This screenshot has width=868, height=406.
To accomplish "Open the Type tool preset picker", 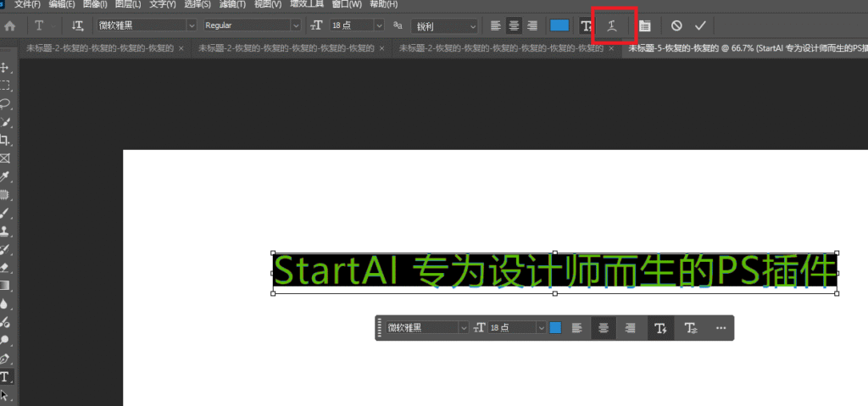I will [x=44, y=25].
